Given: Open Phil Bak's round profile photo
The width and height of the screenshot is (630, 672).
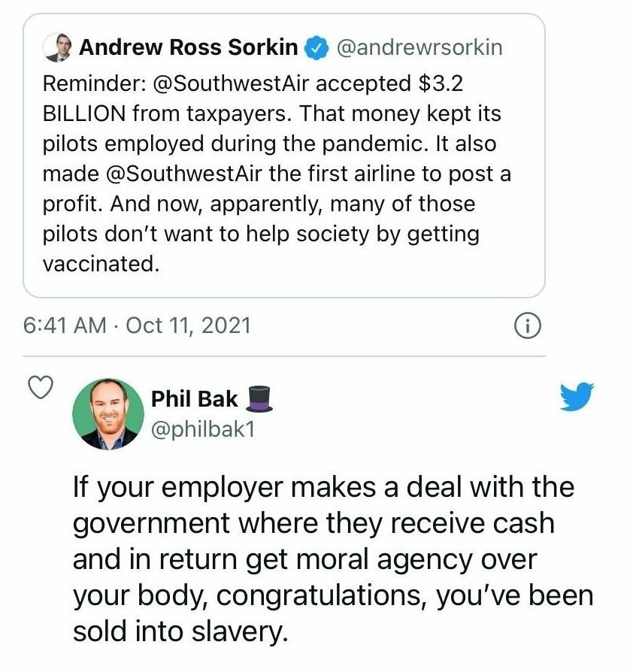Looking at the screenshot, I should point(109,414).
